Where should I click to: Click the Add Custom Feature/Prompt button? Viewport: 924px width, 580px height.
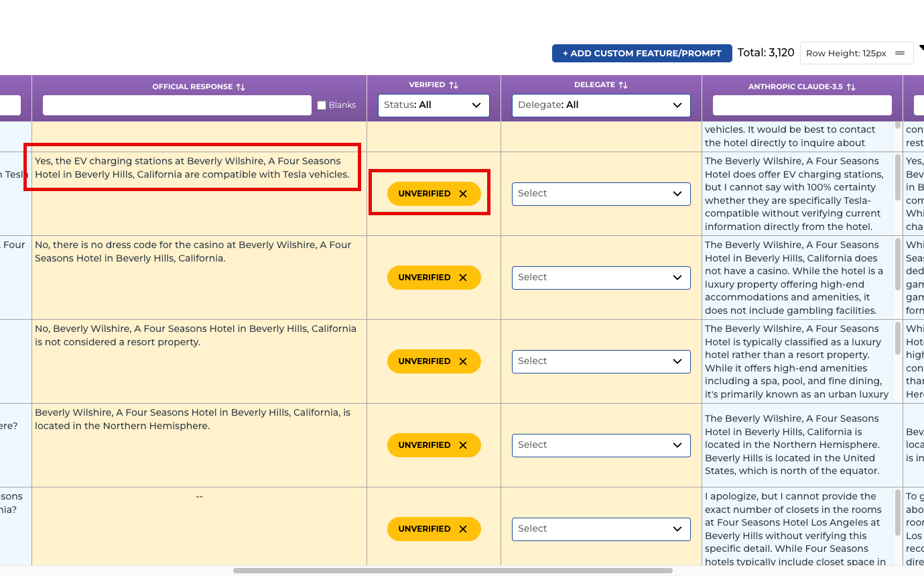click(641, 54)
